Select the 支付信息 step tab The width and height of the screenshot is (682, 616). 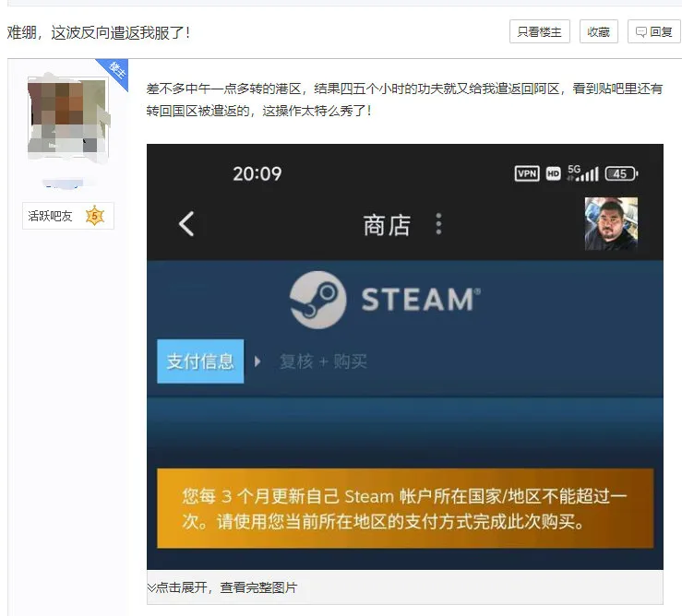(200, 361)
